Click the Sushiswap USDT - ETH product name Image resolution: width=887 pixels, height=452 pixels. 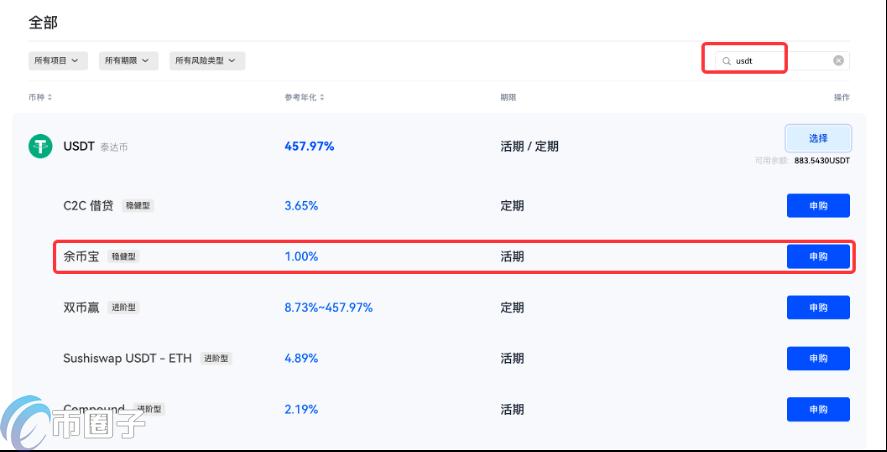(127, 358)
